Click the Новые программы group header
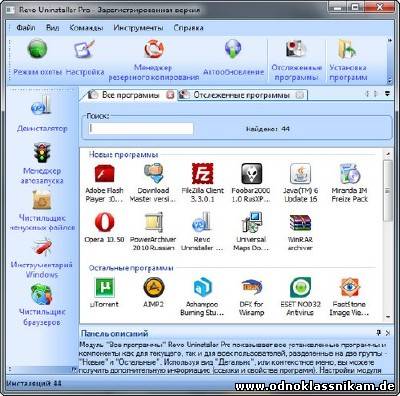The image size is (400, 396). (123, 155)
